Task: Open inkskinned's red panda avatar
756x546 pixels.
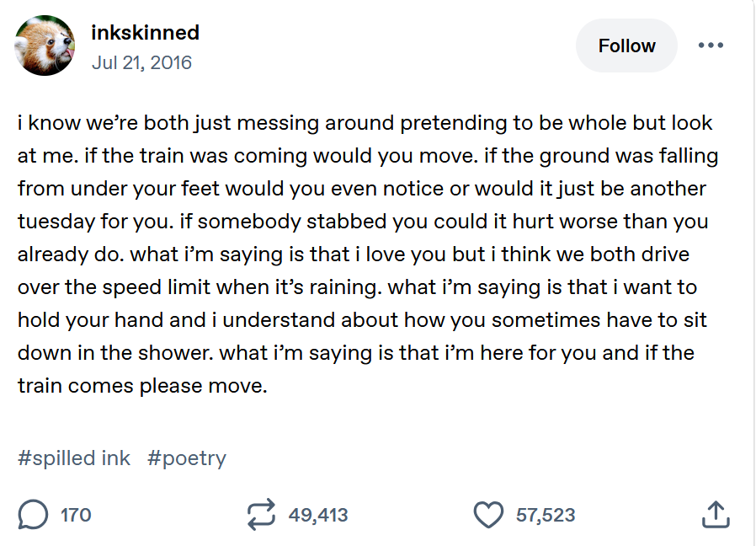Action: tap(45, 45)
